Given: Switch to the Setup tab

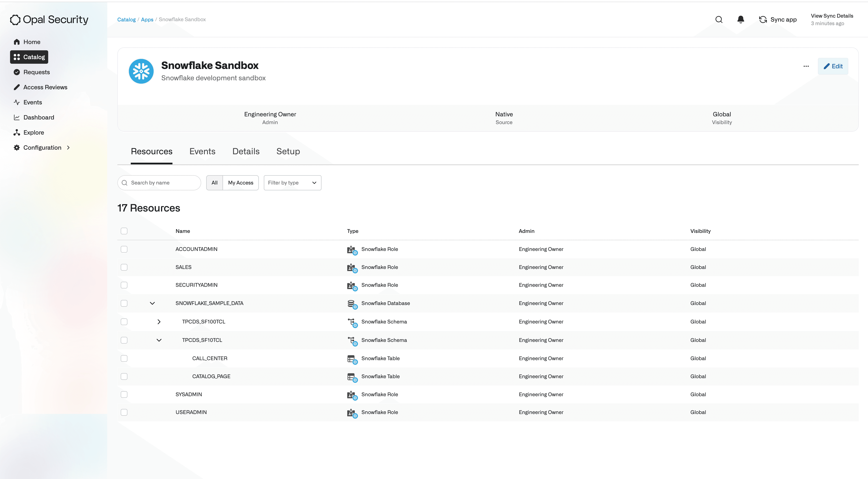Looking at the screenshot, I should pos(288,151).
